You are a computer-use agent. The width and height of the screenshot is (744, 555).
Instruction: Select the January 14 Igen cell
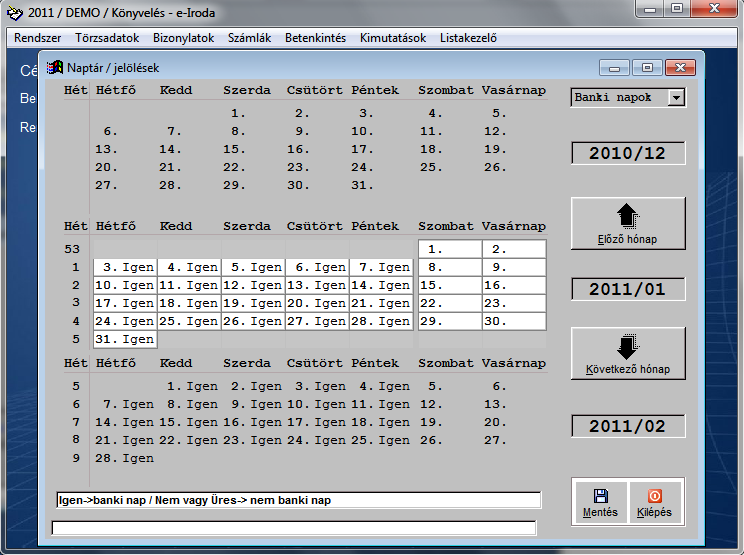[381, 286]
